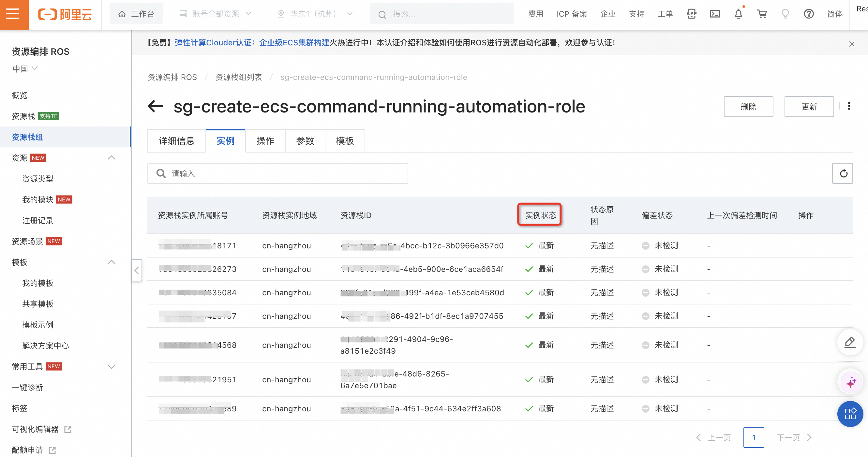Expand the 账号全部资源 dropdown

[x=216, y=14]
